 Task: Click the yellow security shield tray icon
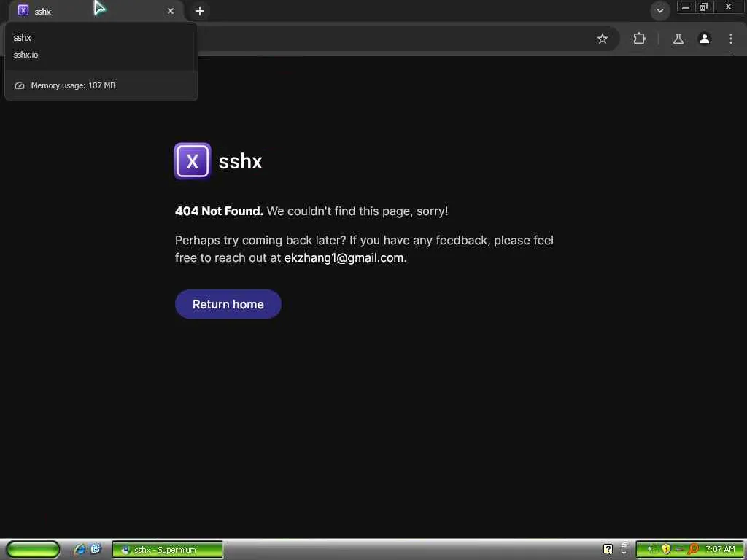coord(666,549)
